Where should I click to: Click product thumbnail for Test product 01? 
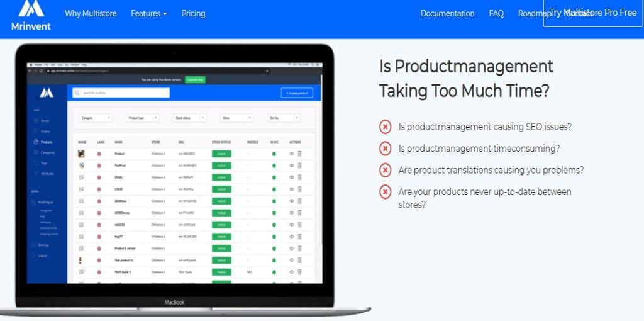point(81,260)
